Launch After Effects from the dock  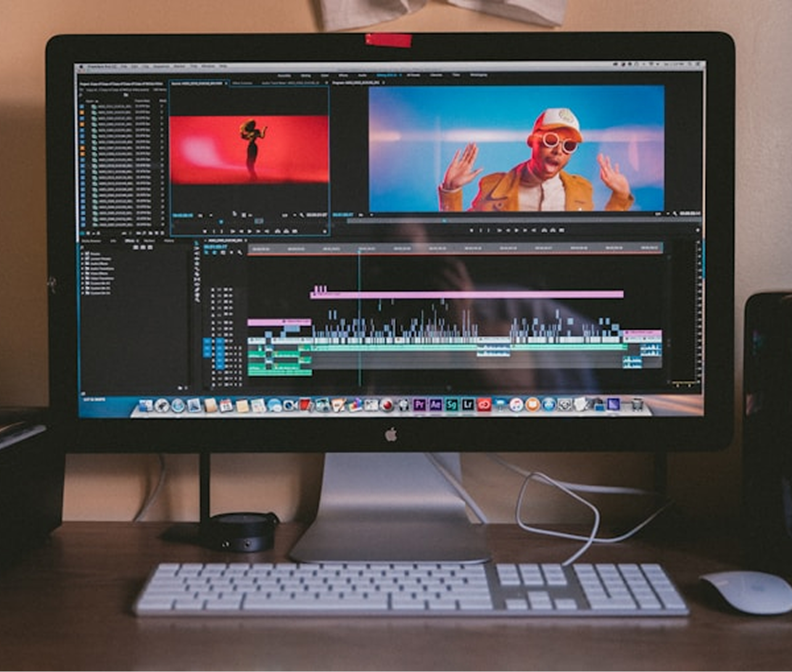click(436, 405)
